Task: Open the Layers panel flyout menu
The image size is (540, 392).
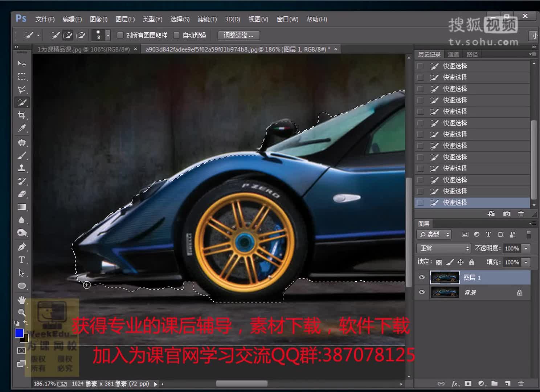Action: click(532, 224)
